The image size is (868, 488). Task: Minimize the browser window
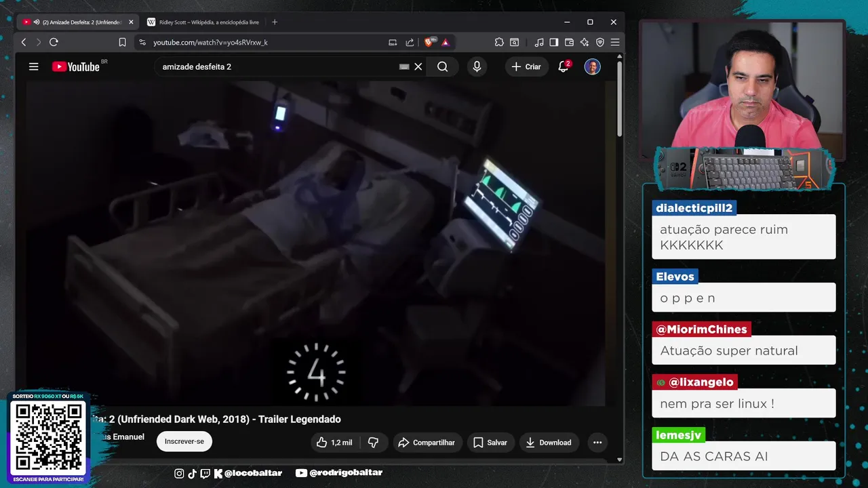click(566, 22)
